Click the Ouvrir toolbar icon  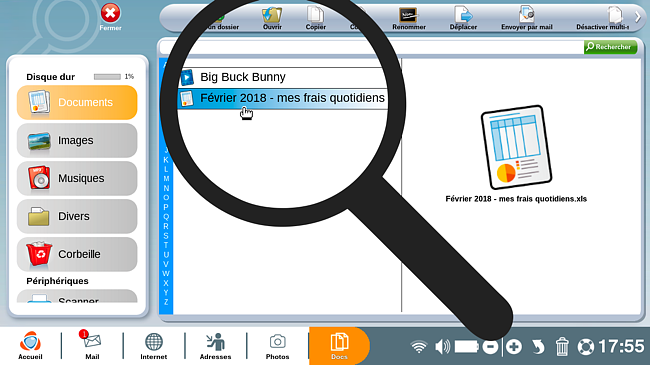[x=272, y=18]
